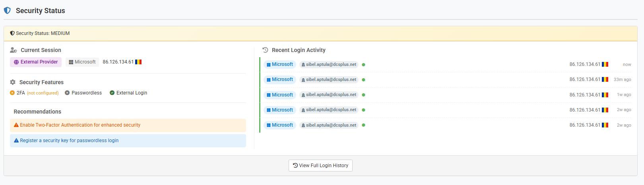Click the Microsoft badge in the '33m ago' login row
The width and height of the screenshot is (644, 185).
click(x=280, y=79)
